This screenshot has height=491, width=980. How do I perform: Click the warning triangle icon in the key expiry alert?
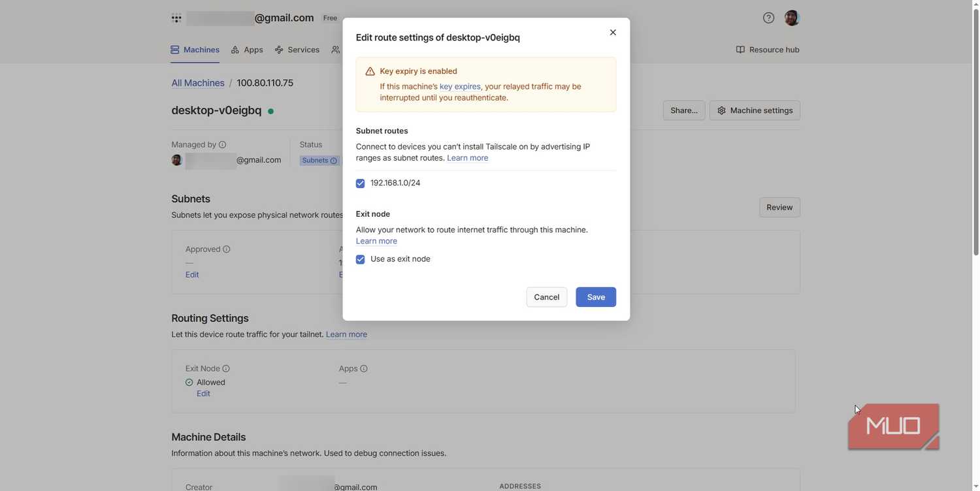[x=370, y=71]
